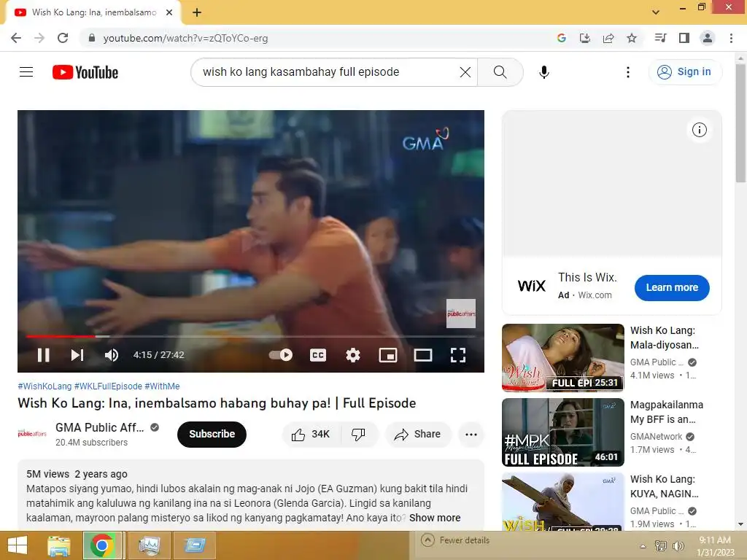Start voice search with the microphone
The image size is (747, 560).
coord(544,72)
